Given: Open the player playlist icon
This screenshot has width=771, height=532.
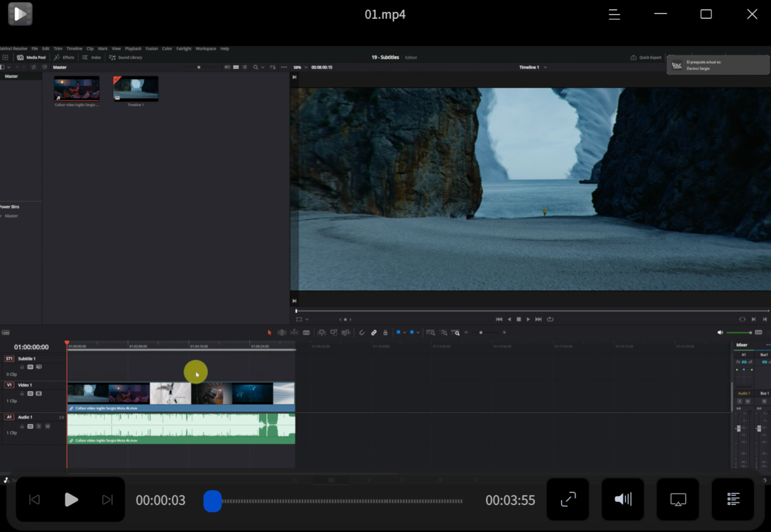Looking at the screenshot, I should [x=733, y=500].
